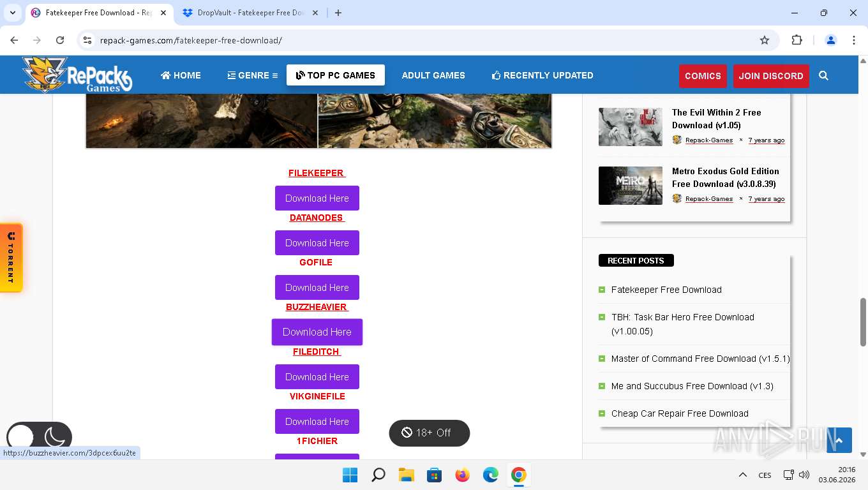Click Download Here under FILEKEEPER

[x=317, y=198]
